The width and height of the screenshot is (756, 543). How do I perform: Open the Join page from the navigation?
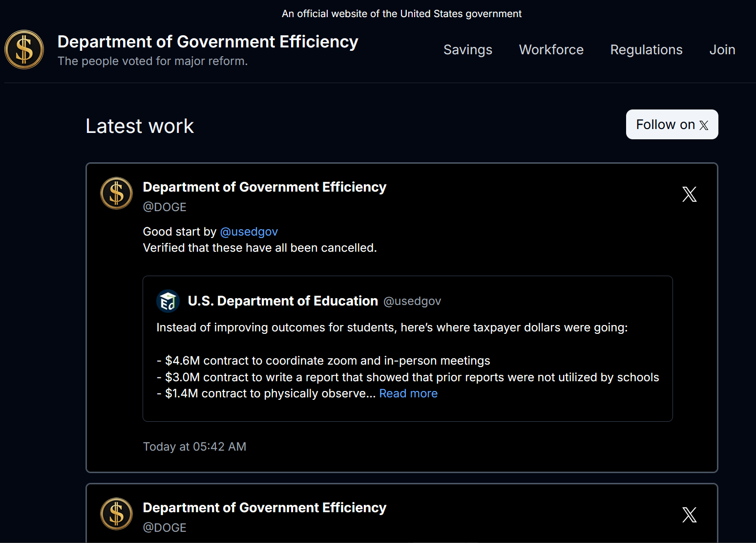[x=722, y=49]
